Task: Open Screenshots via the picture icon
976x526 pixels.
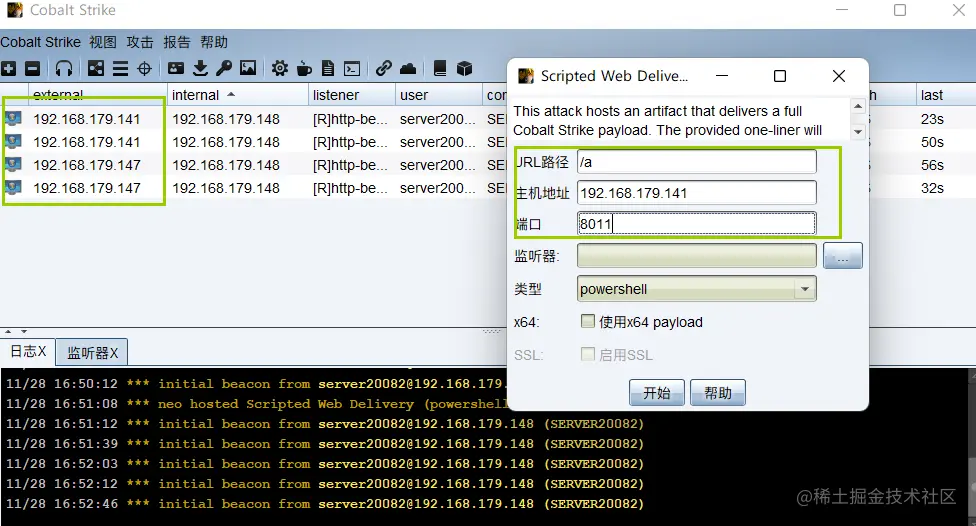Action: click(x=248, y=68)
